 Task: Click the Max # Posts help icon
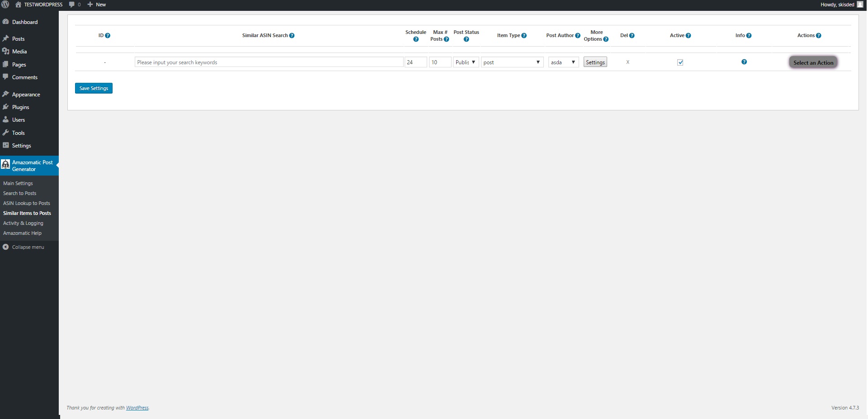point(447,39)
